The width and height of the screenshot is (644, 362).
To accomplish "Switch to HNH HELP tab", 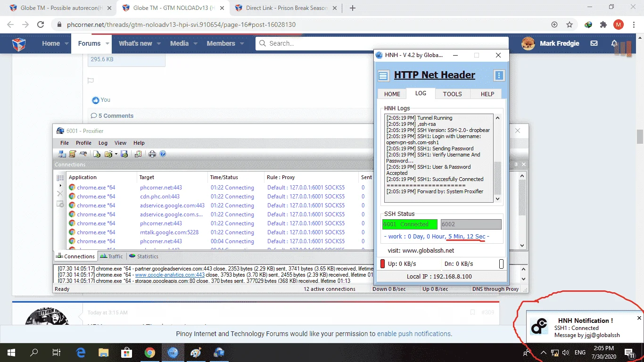I will coord(487,94).
